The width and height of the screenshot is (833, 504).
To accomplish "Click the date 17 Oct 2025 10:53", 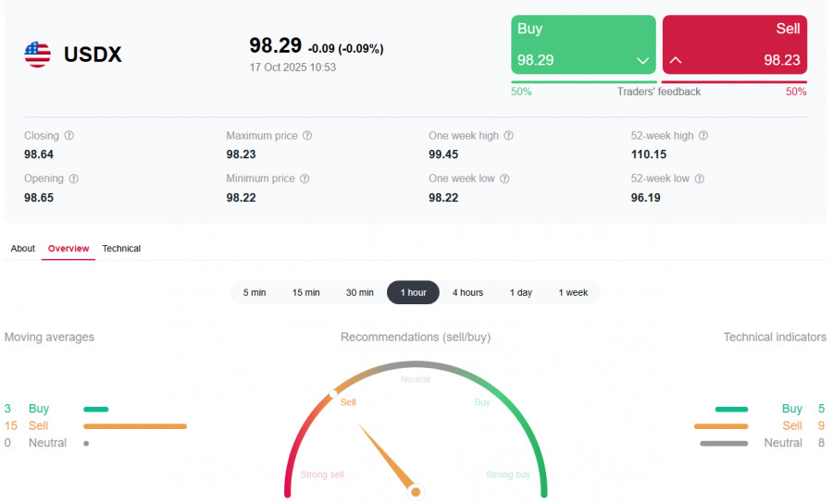I will coord(292,68).
